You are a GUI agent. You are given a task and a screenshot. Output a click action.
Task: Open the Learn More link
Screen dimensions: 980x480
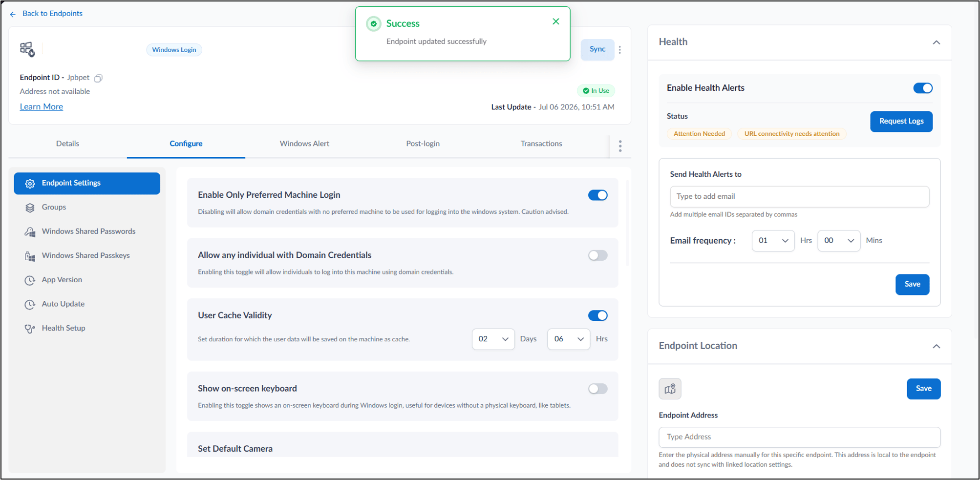41,106
